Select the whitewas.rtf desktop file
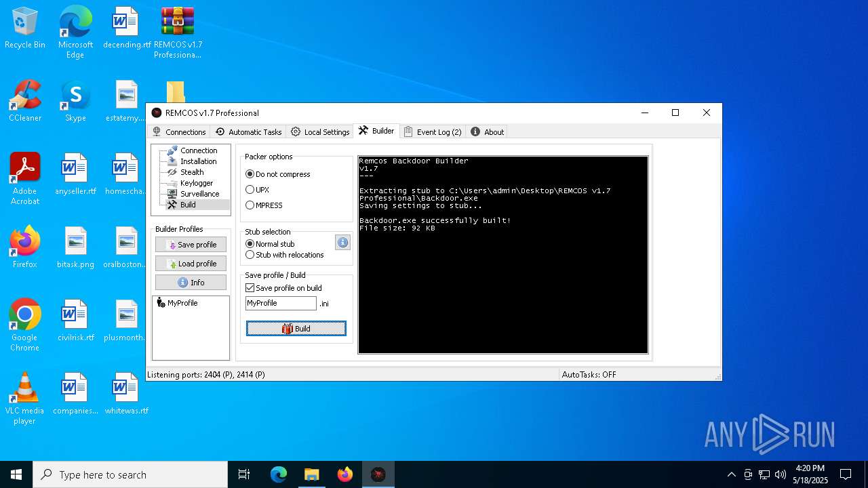The image size is (868, 488). (x=126, y=394)
